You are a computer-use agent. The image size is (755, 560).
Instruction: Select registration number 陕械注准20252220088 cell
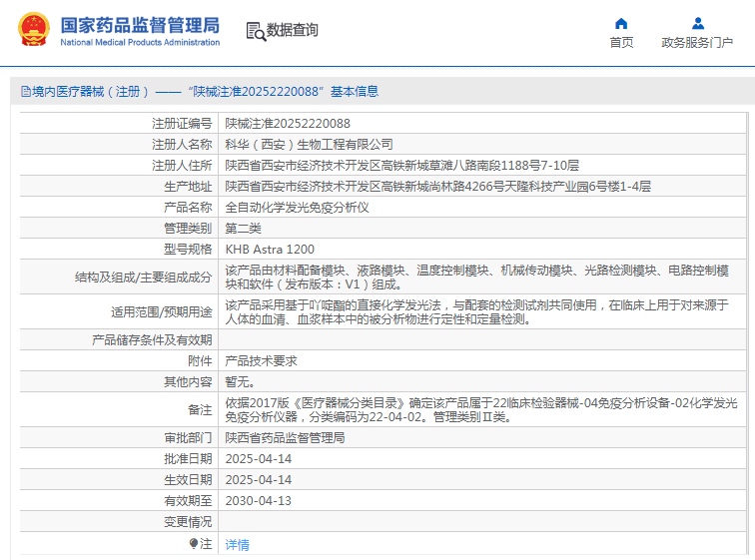pos(288,124)
